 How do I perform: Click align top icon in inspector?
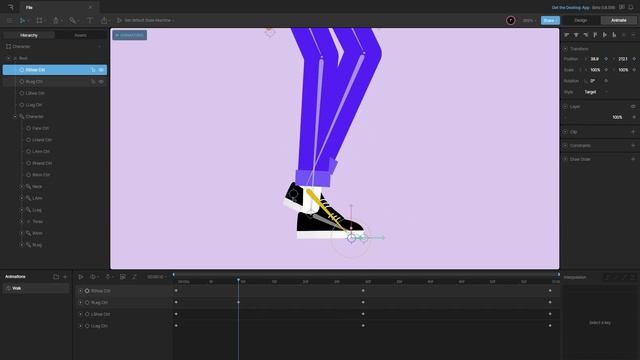tap(595, 36)
